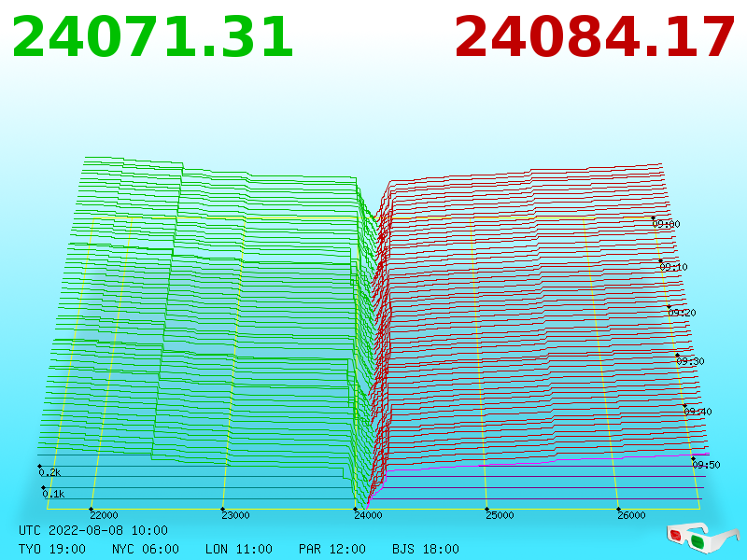Click the 09:40 time axis marker
The width and height of the screenshot is (747, 560).
click(x=698, y=412)
